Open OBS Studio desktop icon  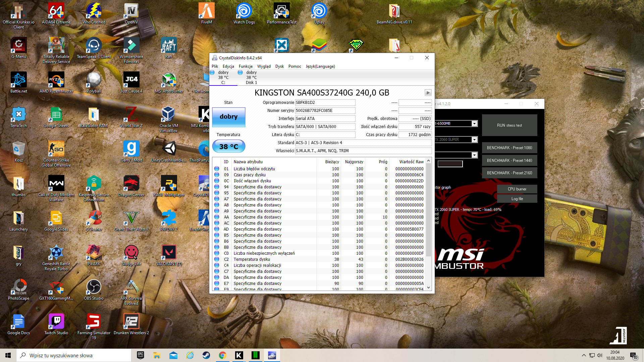(94, 290)
